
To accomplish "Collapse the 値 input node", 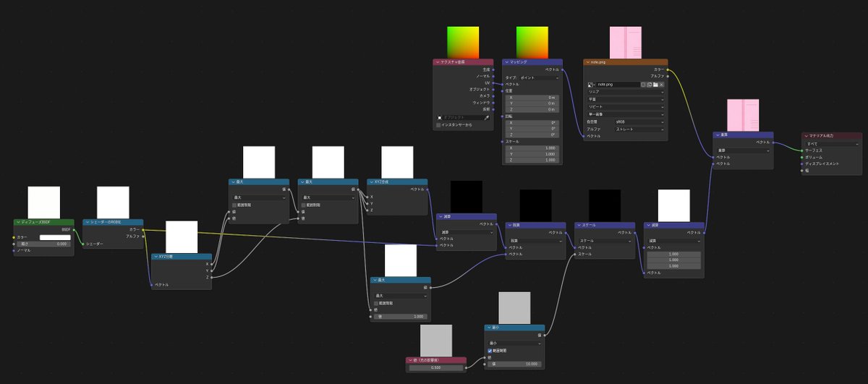I will point(410,360).
